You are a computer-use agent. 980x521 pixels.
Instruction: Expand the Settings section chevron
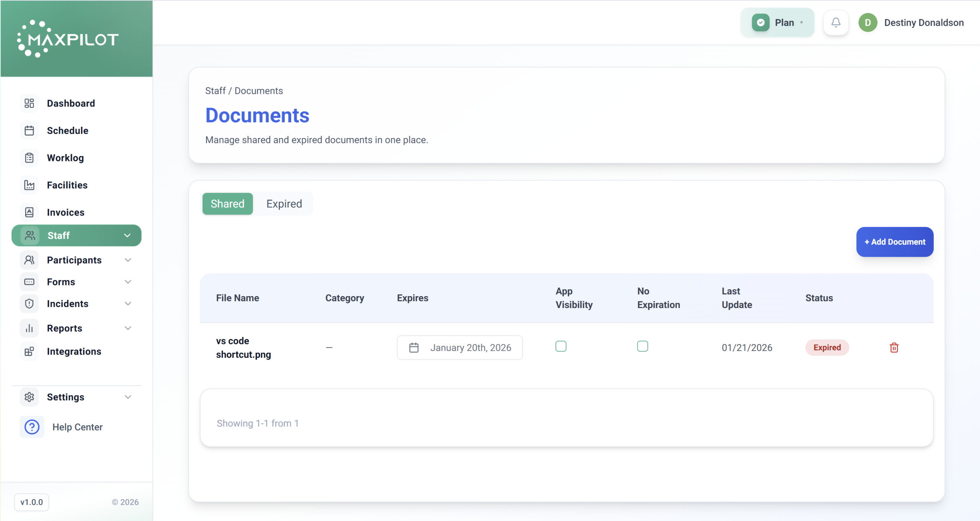[x=128, y=397]
